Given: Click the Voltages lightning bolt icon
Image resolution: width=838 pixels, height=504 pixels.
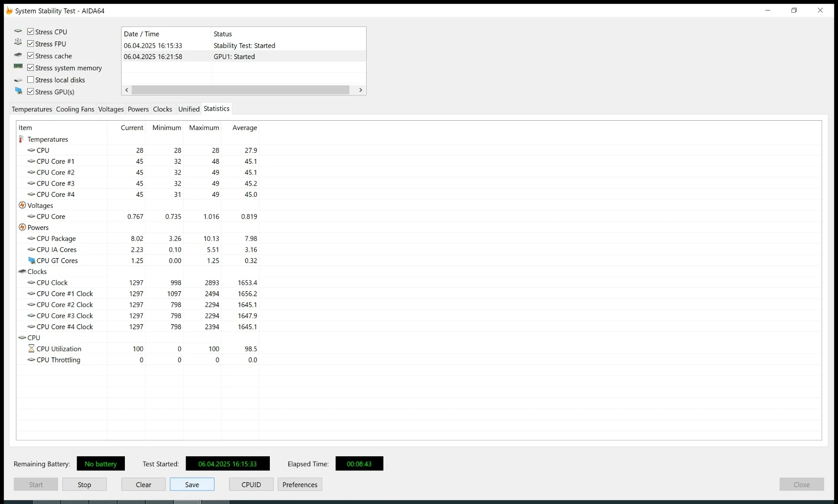Looking at the screenshot, I should click(x=22, y=205).
